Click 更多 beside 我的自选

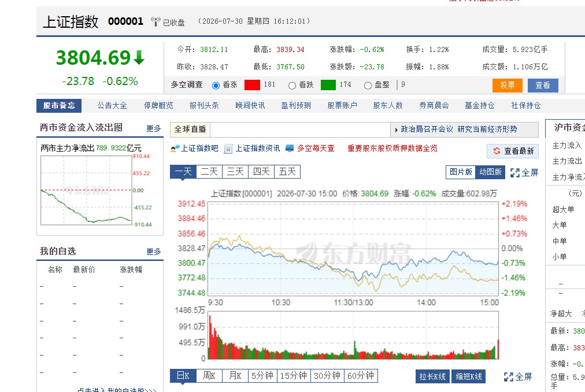pyautogui.click(x=154, y=252)
